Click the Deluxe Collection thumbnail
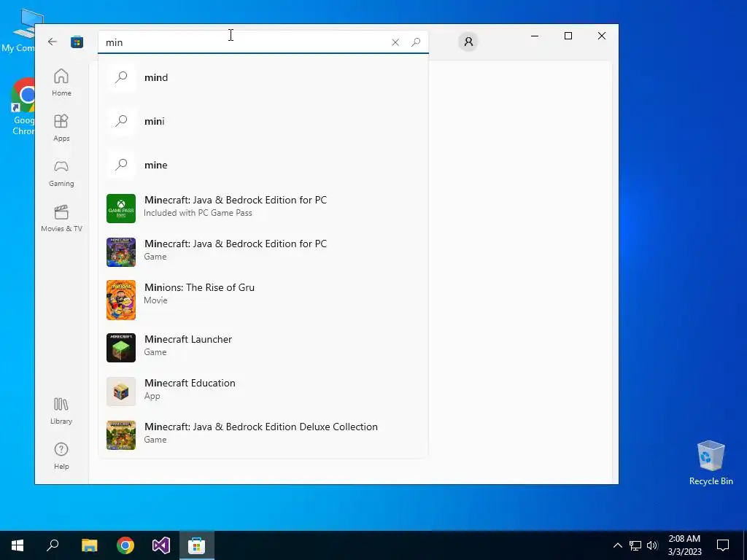This screenshot has height=560, width=747. click(121, 435)
